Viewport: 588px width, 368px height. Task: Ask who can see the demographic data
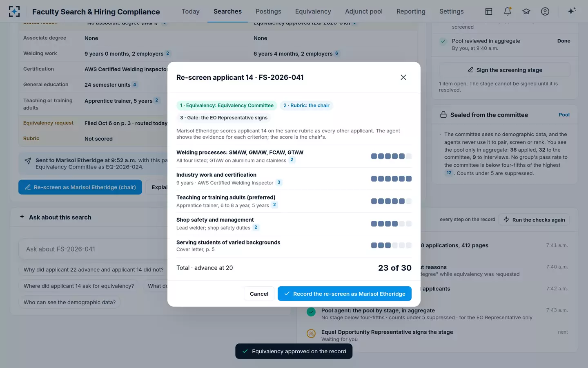(x=69, y=303)
